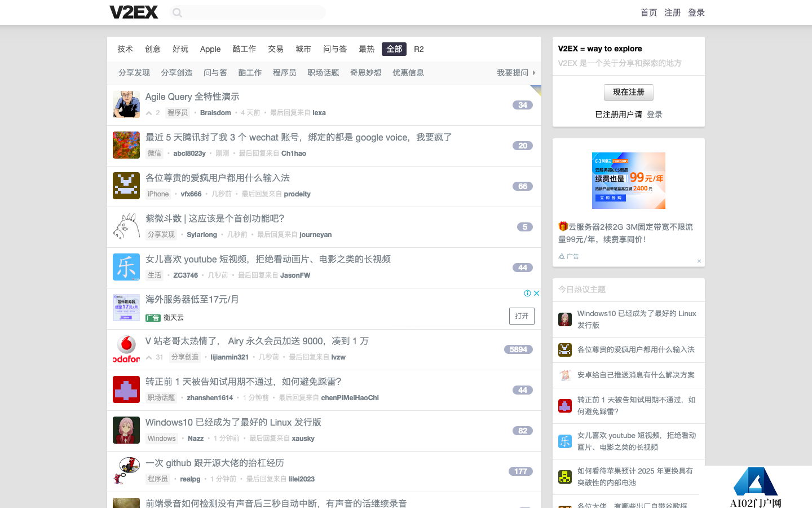Upvote arrow on Agile Query post
812x508 pixels.
coord(149,113)
